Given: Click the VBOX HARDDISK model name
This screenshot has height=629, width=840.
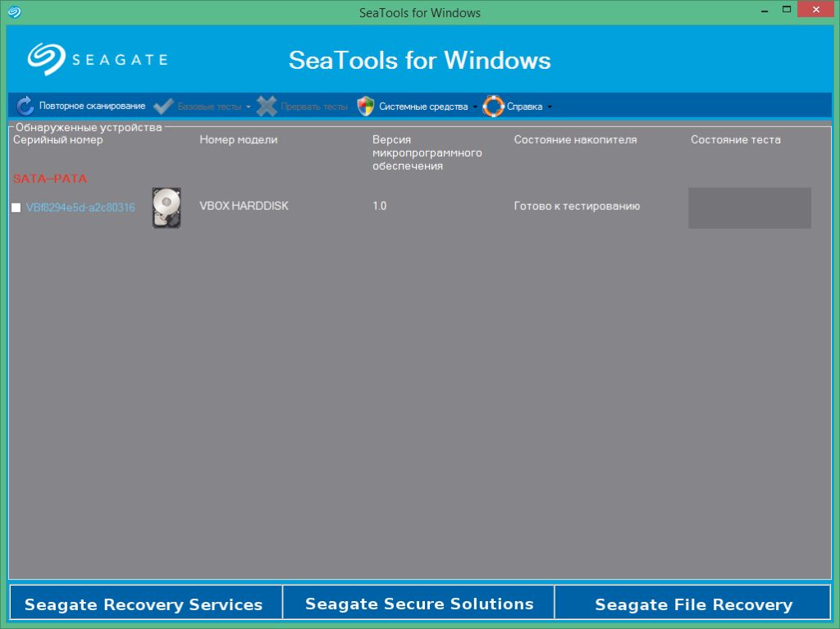Looking at the screenshot, I should tap(244, 206).
